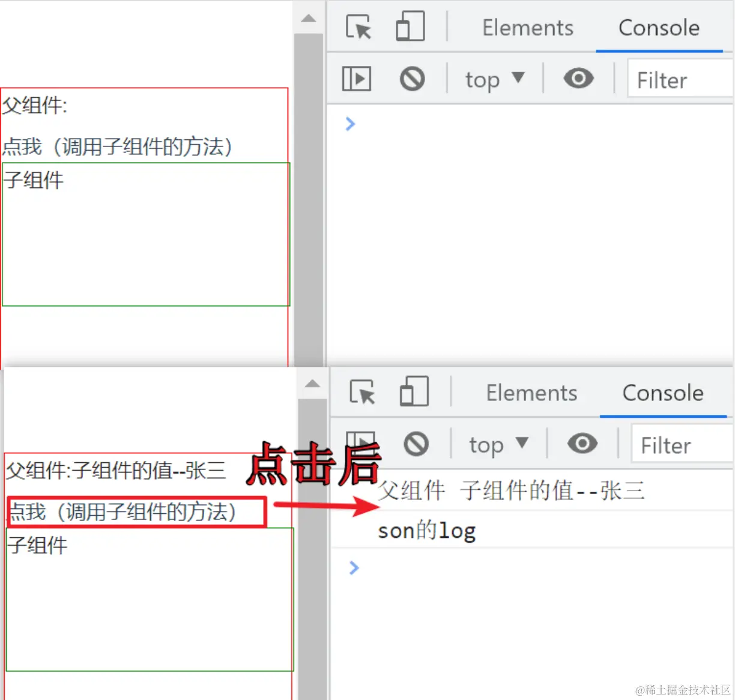The height and width of the screenshot is (700, 735).
Task: Clear console in the upper DevTools panel
Action: pyautogui.click(x=413, y=79)
